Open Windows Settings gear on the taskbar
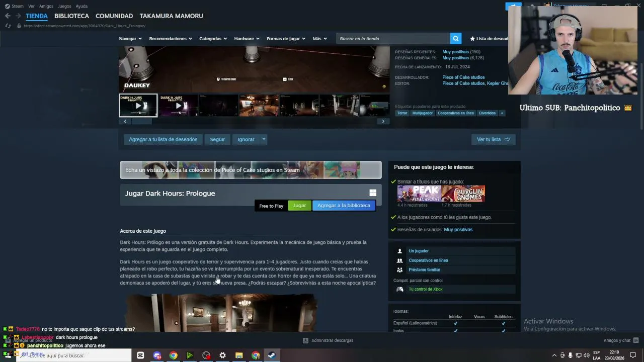Image resolution: width=644 pixels, height=362 pixels. click(222, 355)
